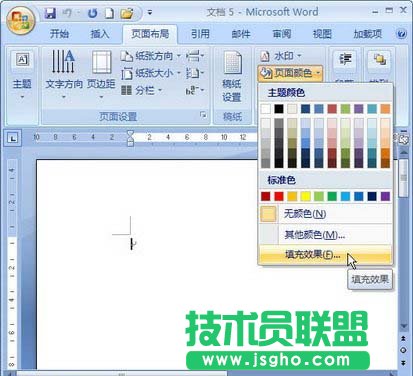Redo the action in the quick access toolbar

(92, 13)
